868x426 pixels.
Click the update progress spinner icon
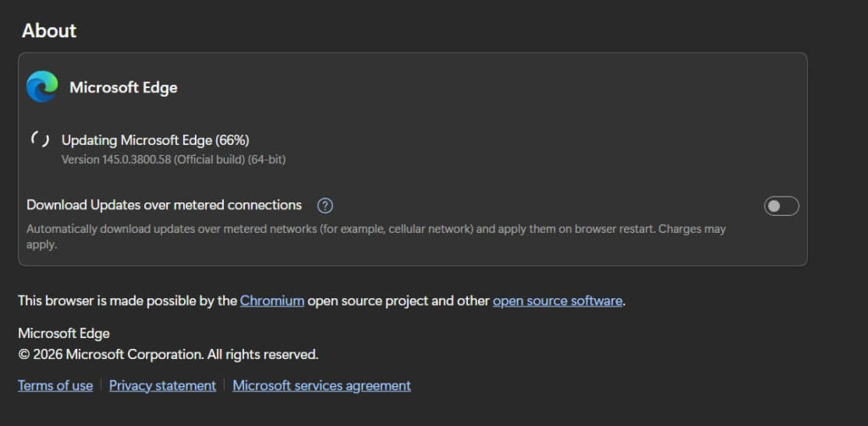click(40, 140)
